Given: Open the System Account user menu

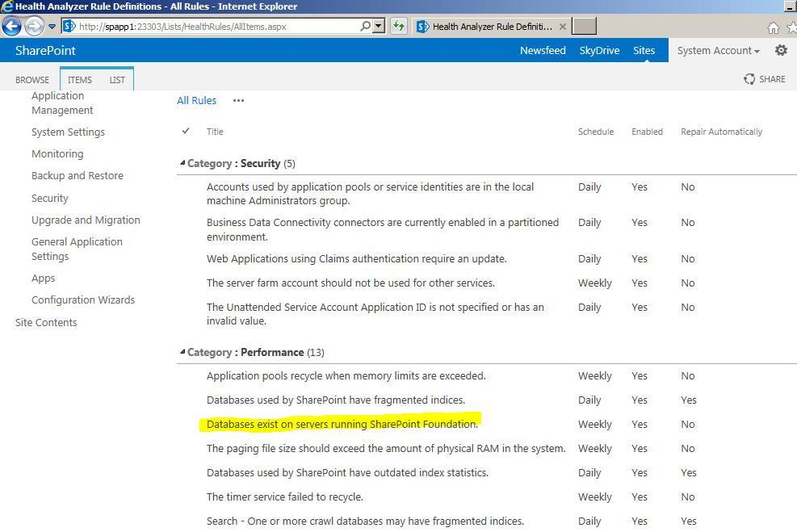Looking at the screenshot, I should (718, 50).
